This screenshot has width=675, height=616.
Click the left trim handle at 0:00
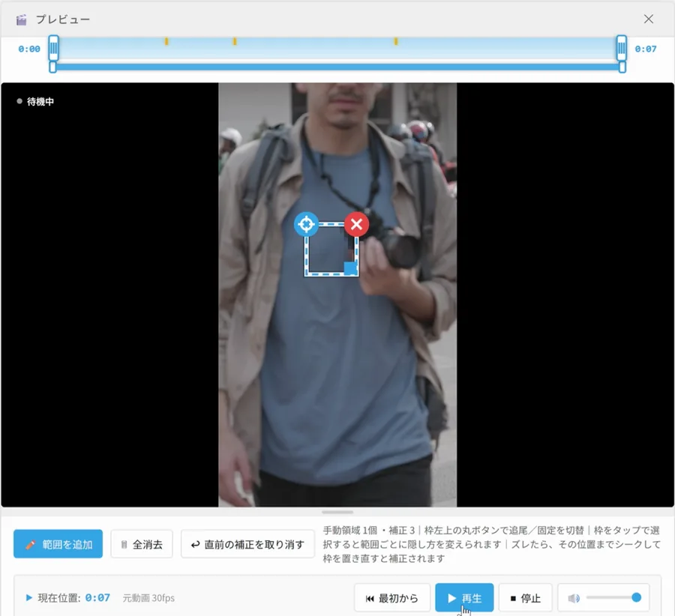[53, 48]
